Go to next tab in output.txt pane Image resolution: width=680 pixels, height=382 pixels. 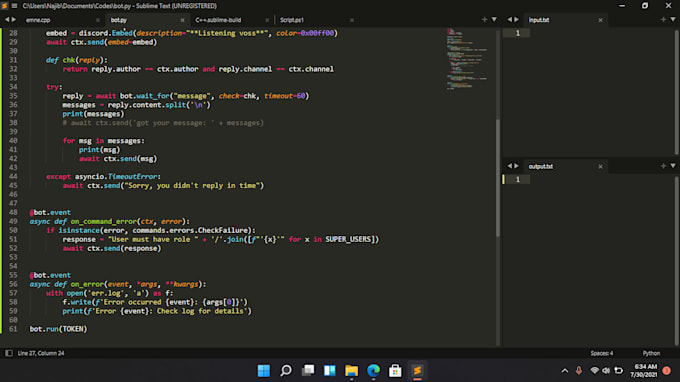(x=516, y=166)
